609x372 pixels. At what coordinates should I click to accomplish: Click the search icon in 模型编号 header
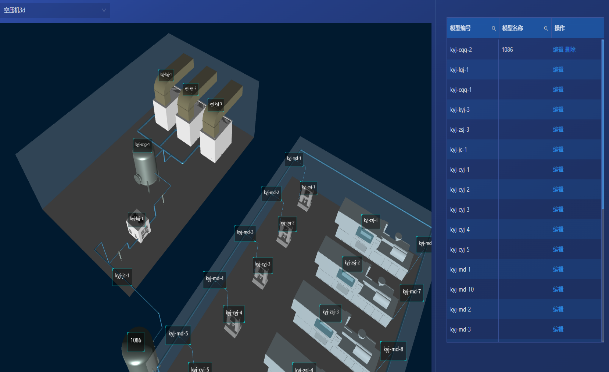tap(494, 28)
